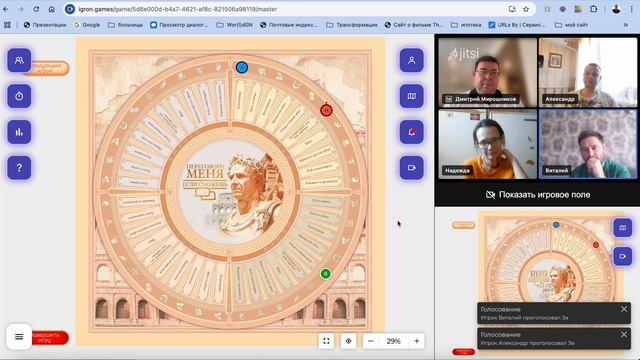Select the green player token on board
Image resolution: width=640 pixels, height=360 pixels.
click(325, 273)
